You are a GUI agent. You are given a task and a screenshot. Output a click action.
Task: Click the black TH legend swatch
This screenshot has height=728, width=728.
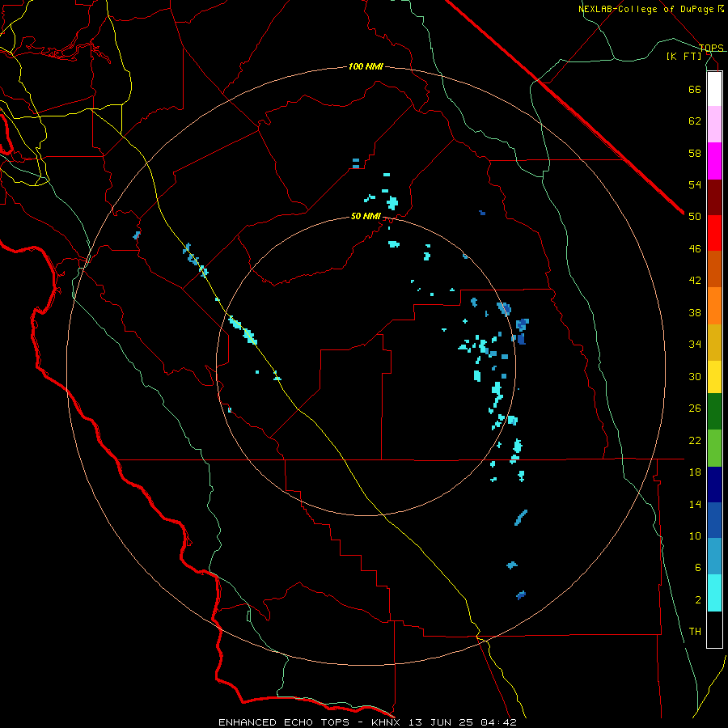click(714, 629)
